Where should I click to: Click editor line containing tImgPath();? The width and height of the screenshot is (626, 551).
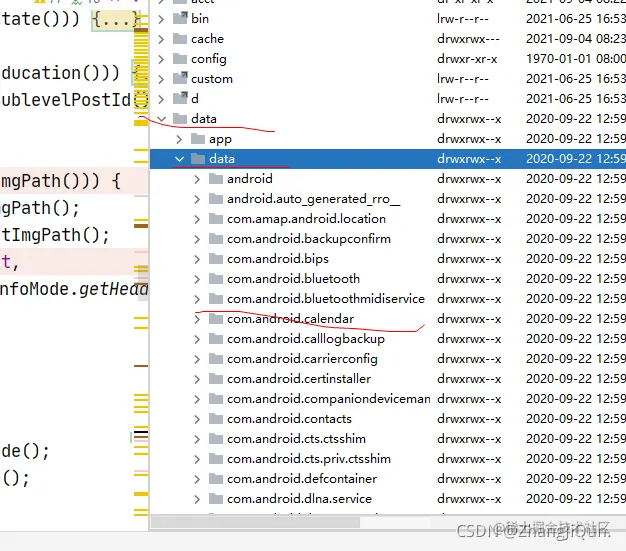coord(55,235)
